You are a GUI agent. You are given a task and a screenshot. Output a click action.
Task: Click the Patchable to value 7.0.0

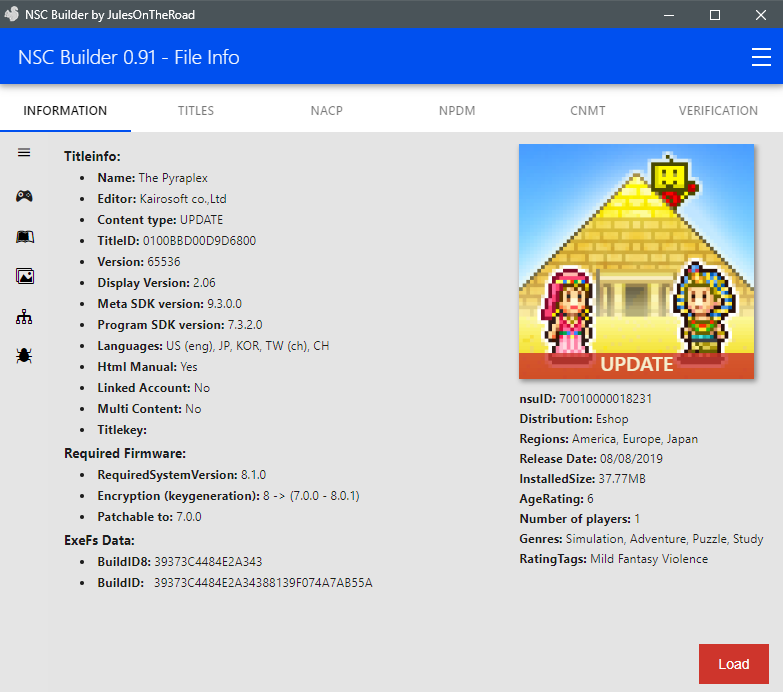pyautogui.click(x=189, y=516)
